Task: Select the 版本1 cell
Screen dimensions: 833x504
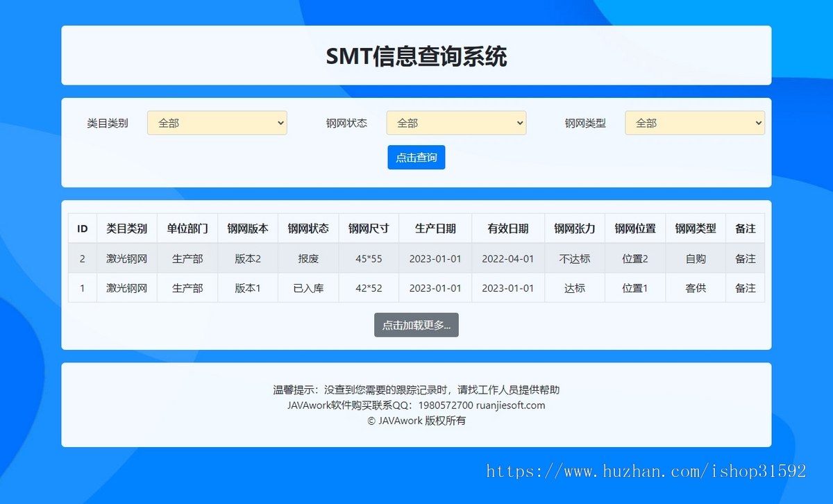Action: tap(248, 287)
